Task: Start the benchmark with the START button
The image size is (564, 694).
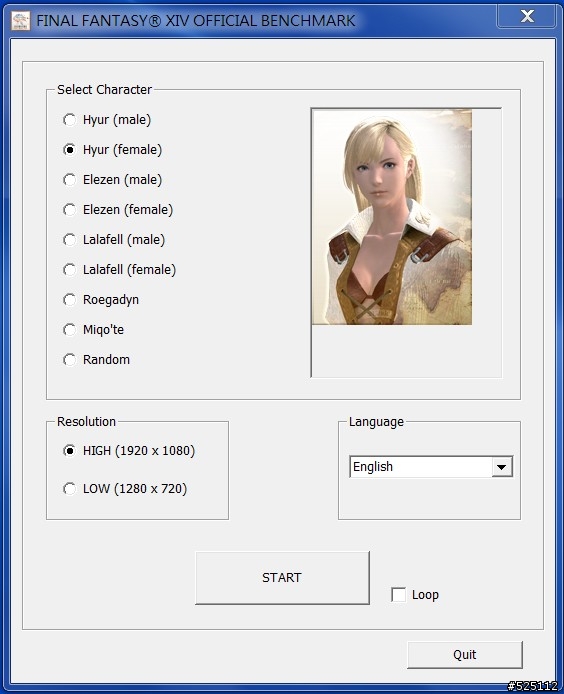Action: pos(282,578)
